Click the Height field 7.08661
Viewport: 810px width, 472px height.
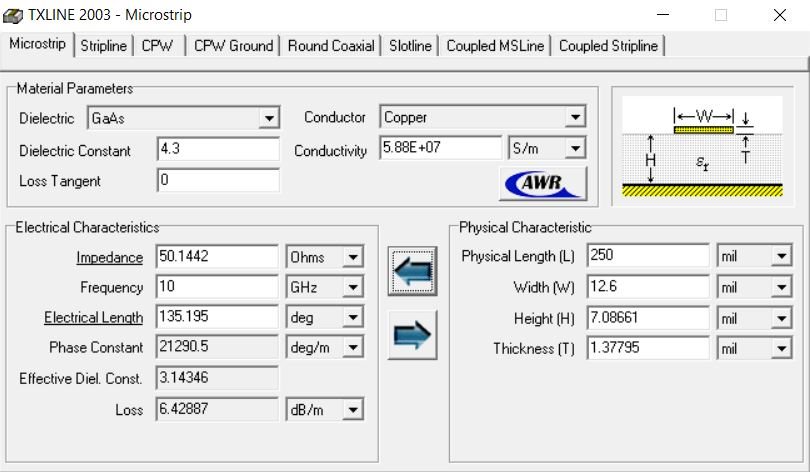click(648, 318)
